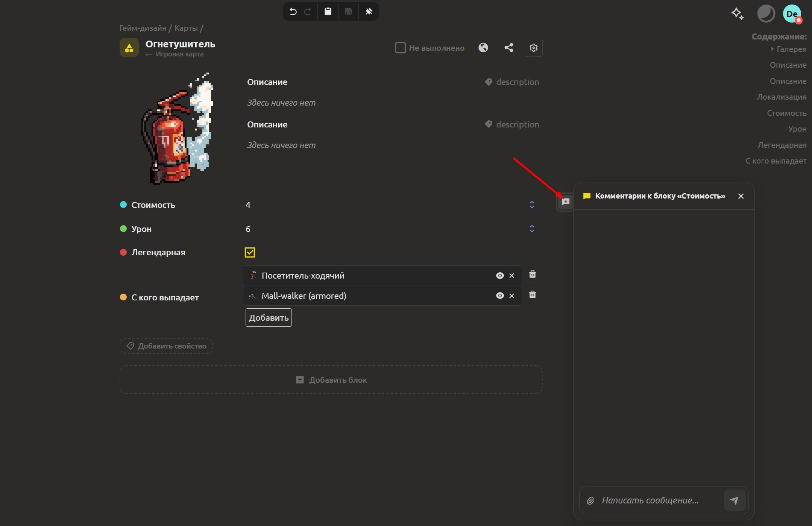Click the clipboard paste icon in toolbar

click(328, 12)
